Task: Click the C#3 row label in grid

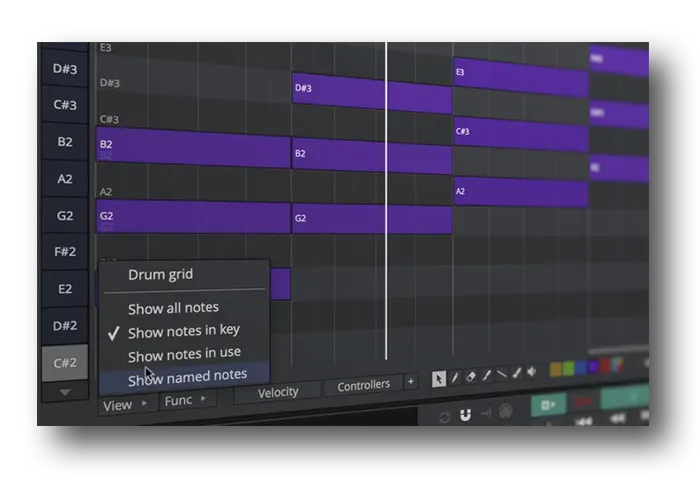Action: coord(109,119)
